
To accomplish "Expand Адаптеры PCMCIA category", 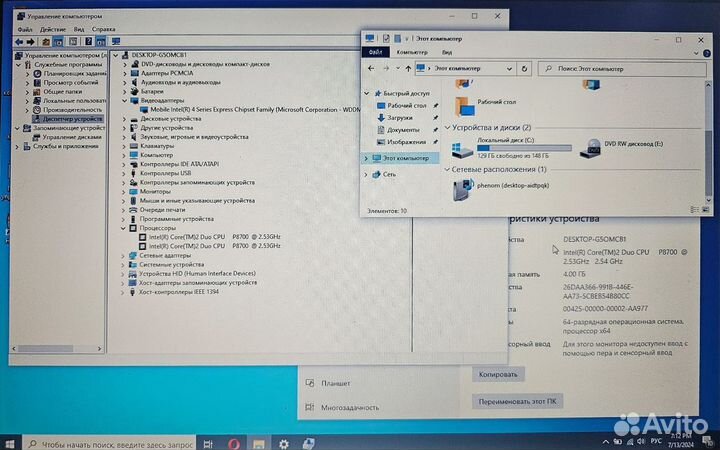I will coord(124,73).
